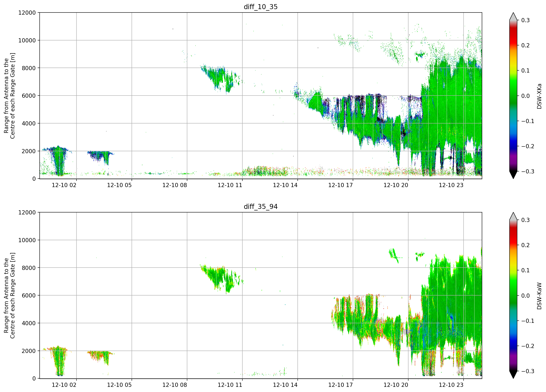
Task: Click '12-10 11' tick in diff_10_35 plot
Action: pos(230,185)
